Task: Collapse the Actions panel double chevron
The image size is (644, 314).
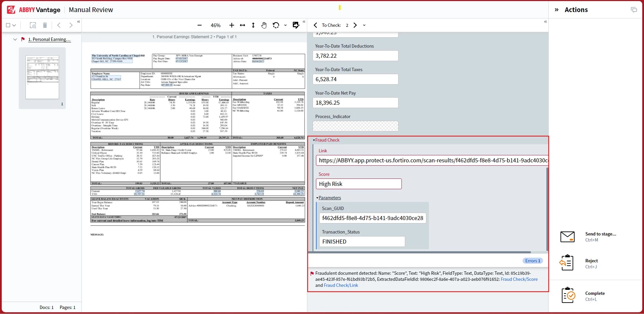Action: point(556,10)
